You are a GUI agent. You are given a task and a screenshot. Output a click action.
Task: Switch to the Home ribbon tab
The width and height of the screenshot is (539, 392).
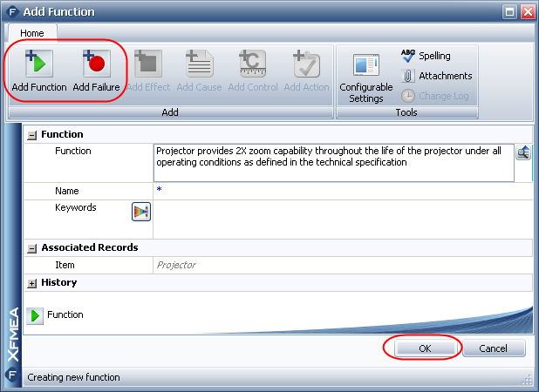(x=32, y=33)
